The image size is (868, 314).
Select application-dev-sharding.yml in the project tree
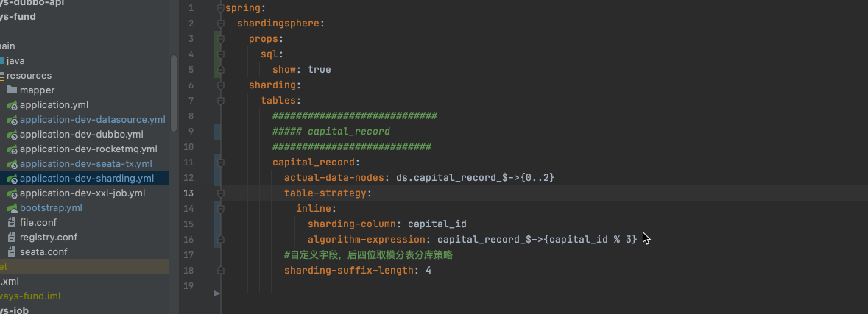87,178
